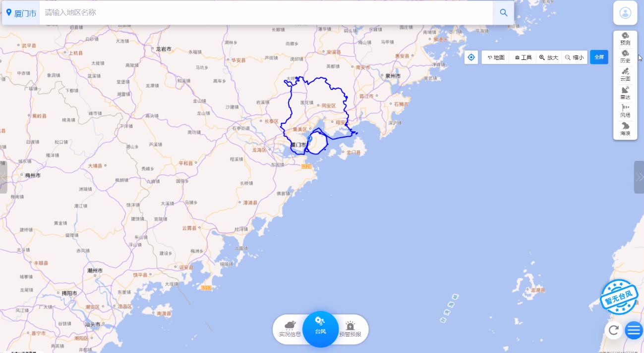Open the 厦门市 city selector
Image resolution: width=644 pixels, height=353 pixels.
(21, 13)
